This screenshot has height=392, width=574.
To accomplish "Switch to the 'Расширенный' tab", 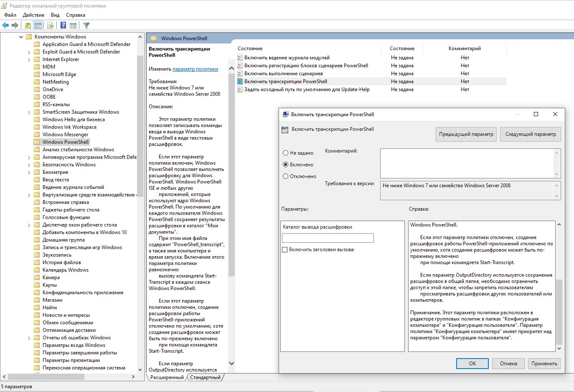I will tap(167, 377).
